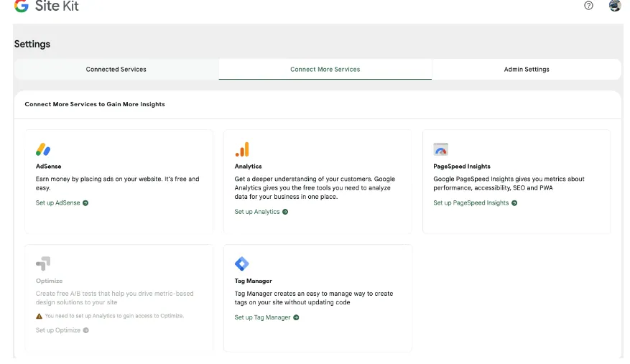Click 'Google PageSpeed Insights gives you metrics' description
The width and height of the screenshot is (630, 364).
509,183
